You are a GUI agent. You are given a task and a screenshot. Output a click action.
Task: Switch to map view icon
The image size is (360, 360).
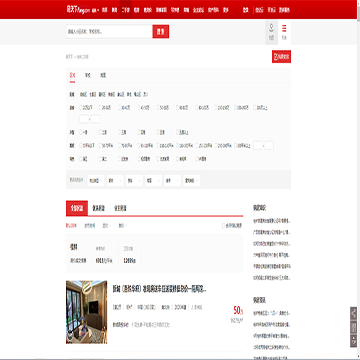tap(271, 32)
